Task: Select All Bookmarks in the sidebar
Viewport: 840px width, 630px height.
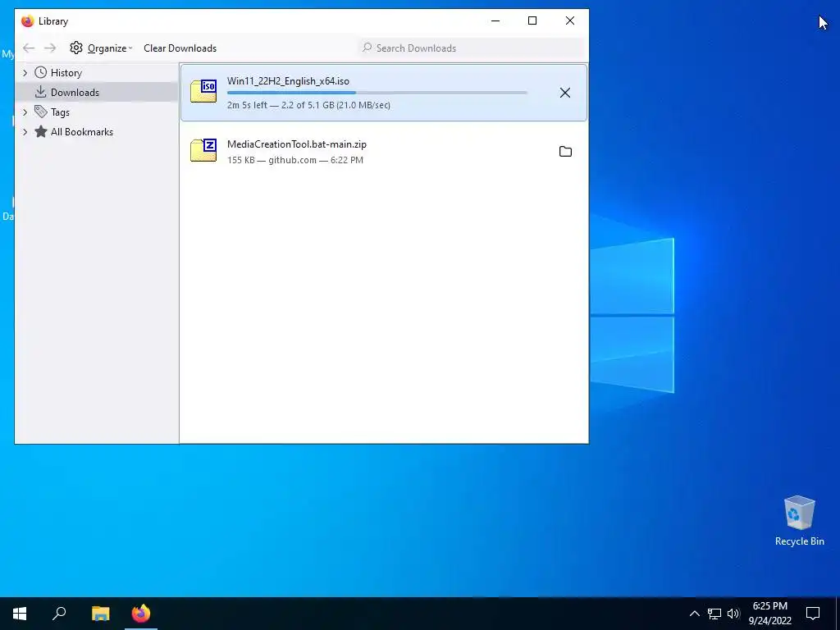Action: pyautogui.click(x=81, y=132)
